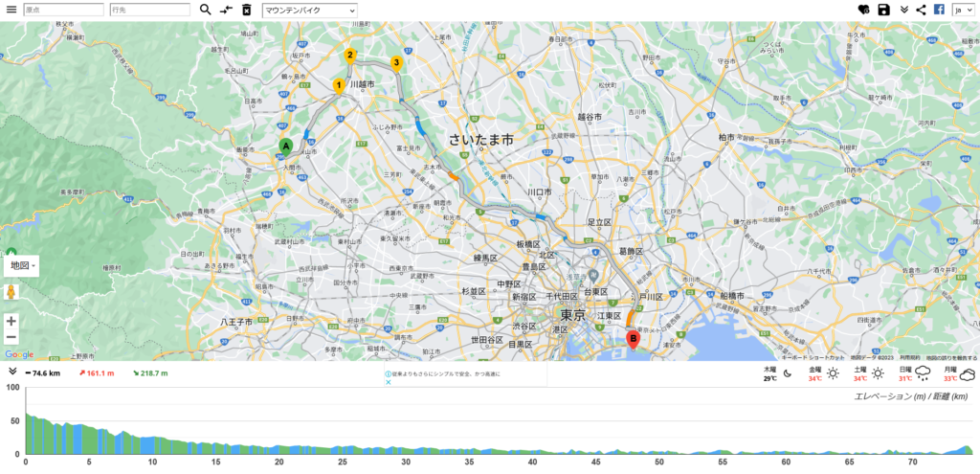980x474 pixels.
Task: Collapse the elevation panel double chevron
Action: click(x=12, y=372)
